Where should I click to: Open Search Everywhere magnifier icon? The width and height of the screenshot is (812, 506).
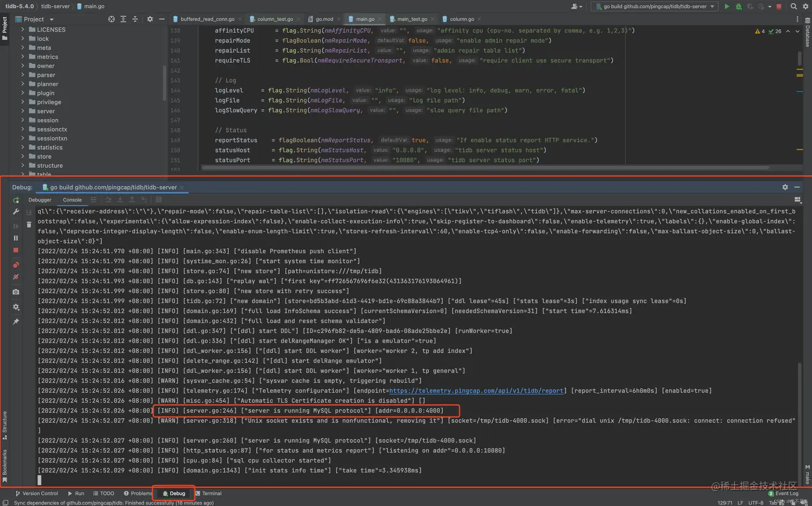click(x=794, y=6)
